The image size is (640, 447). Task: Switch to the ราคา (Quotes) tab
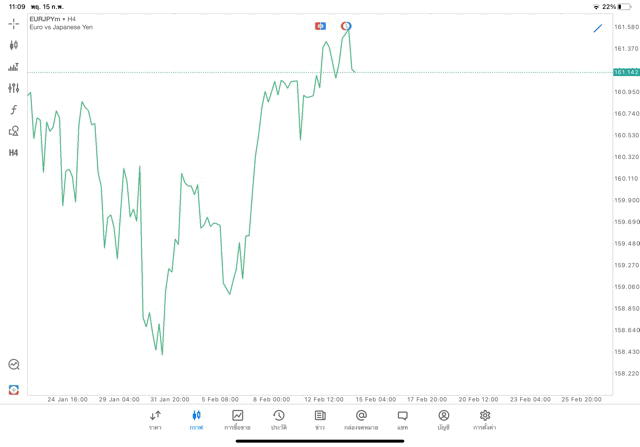[x=155, y=420]
